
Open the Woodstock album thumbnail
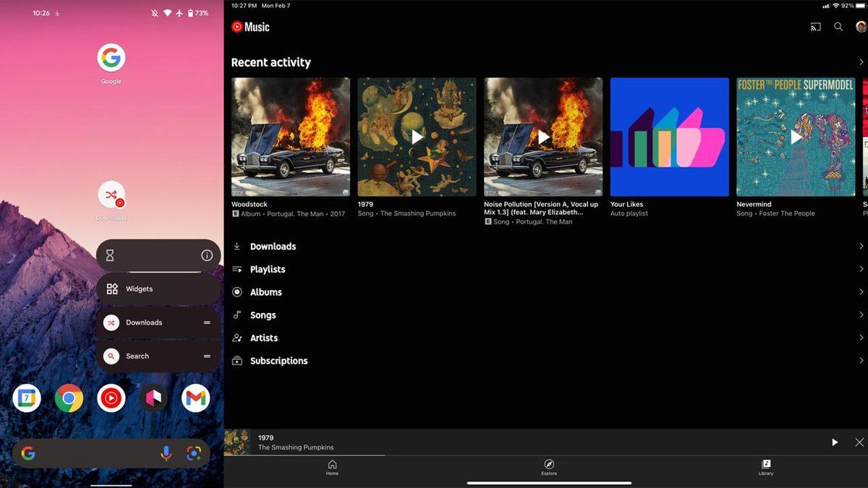pos(290,137)
